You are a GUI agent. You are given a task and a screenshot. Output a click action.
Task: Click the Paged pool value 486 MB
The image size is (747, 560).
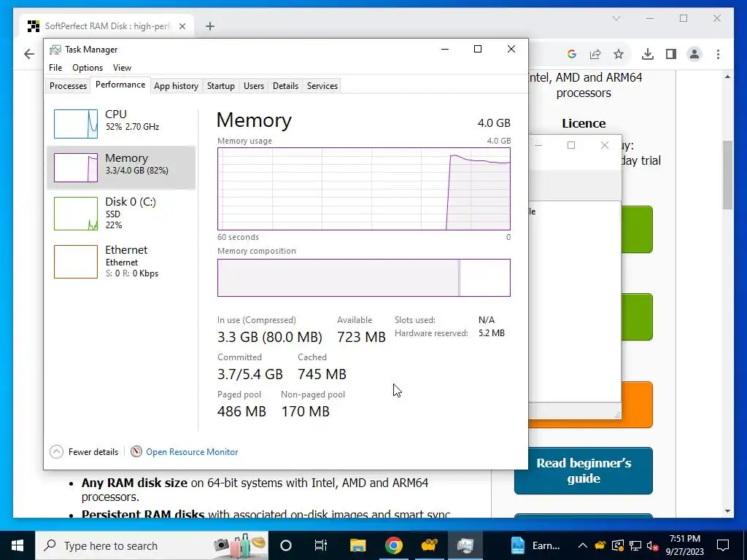(241, 411)
